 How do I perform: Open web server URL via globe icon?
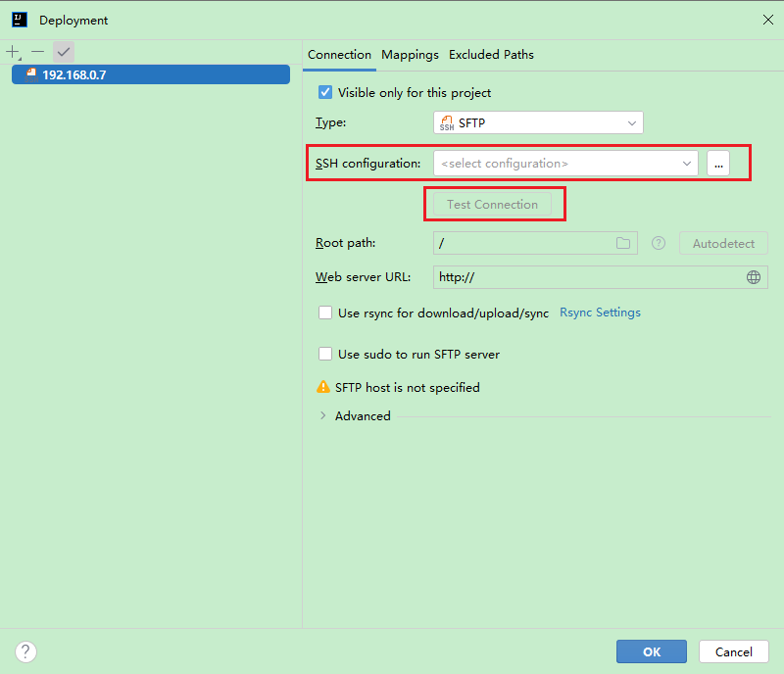click(754, 277)
